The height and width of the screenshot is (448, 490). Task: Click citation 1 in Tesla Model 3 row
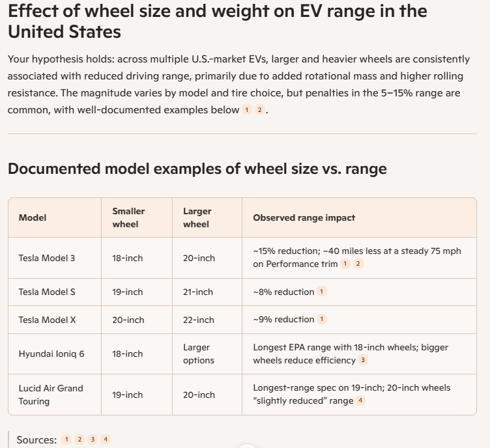[345, 264]
